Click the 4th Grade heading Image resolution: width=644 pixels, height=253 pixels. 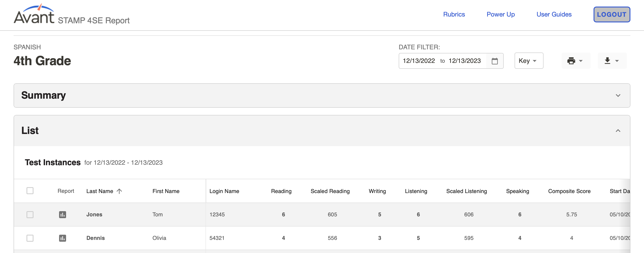[x=42, y=61]
